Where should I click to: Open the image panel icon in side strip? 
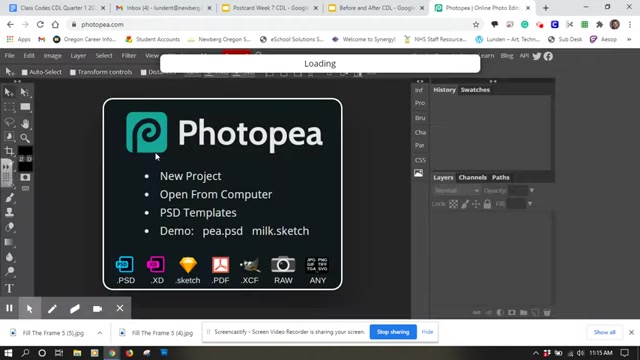[x=419, y=173]
